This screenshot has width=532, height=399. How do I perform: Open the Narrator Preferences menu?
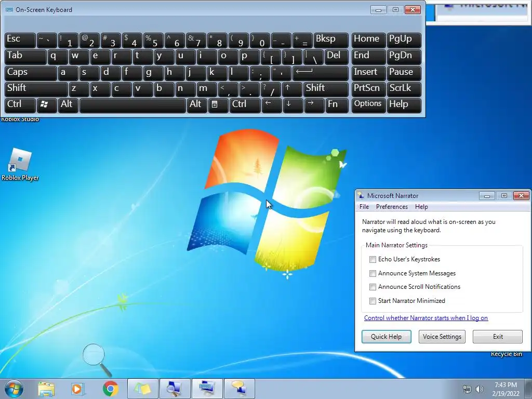(392, 207)
